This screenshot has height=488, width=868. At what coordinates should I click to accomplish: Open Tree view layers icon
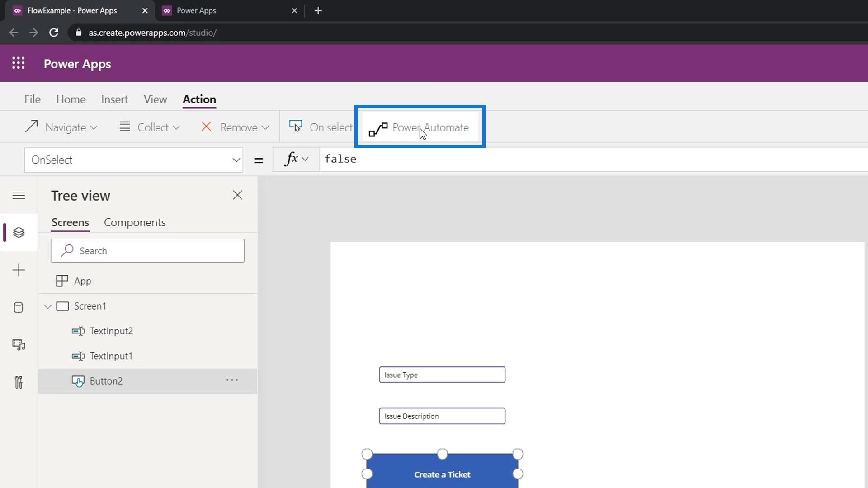[x=19, y=232]
